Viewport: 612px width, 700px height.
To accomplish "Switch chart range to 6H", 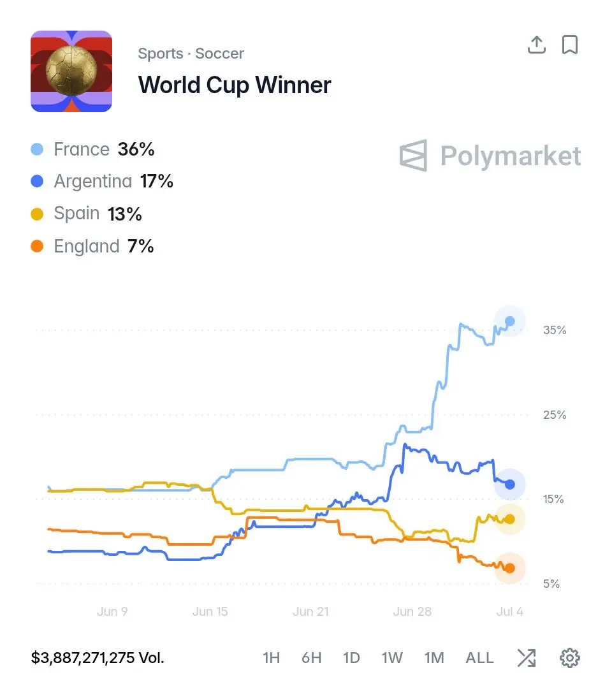I will 312,657.
